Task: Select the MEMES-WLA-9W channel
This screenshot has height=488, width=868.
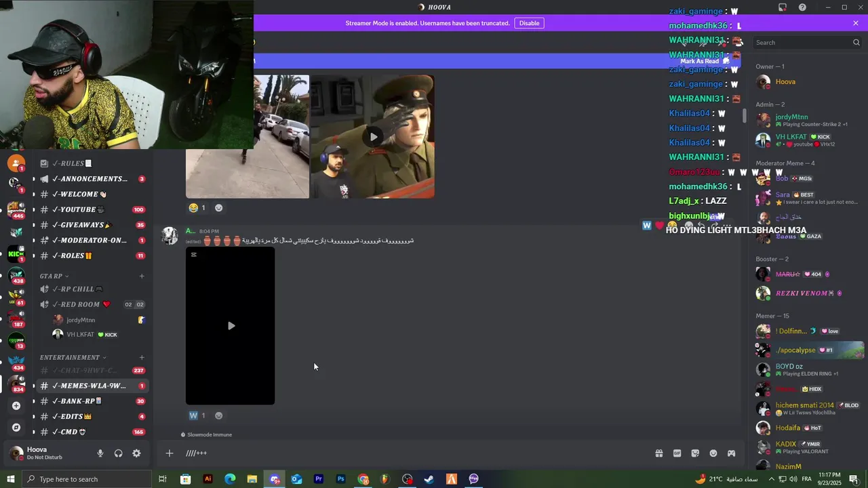Action: [x=92, y=386]
